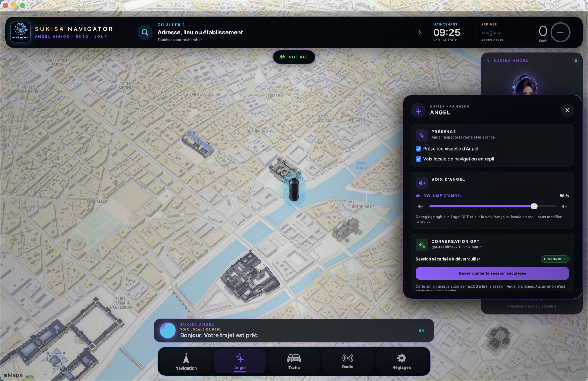Click "Angel respecte la route et le silence" text
The height and width of the screenshot is (381, 588).
(463, 137)
